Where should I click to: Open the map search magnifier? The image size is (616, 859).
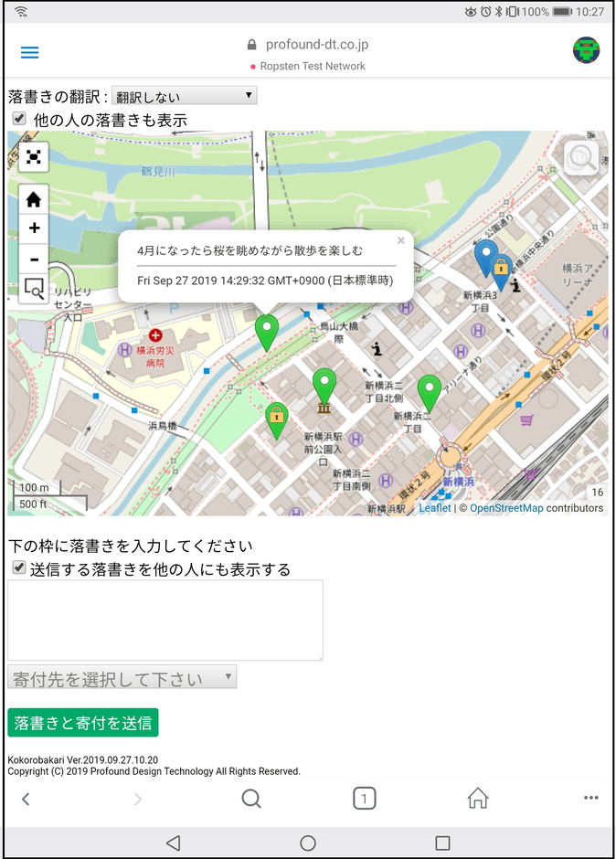tap(581, 159)
